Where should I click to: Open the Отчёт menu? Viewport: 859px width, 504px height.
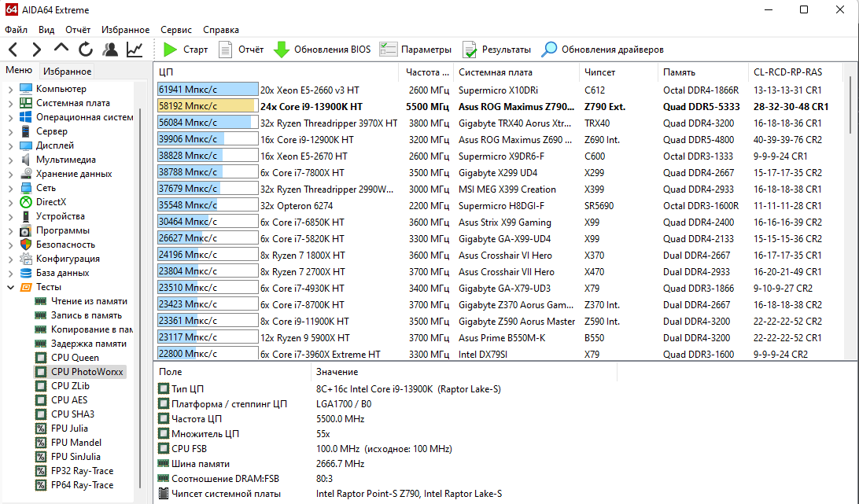click(78, 30)
